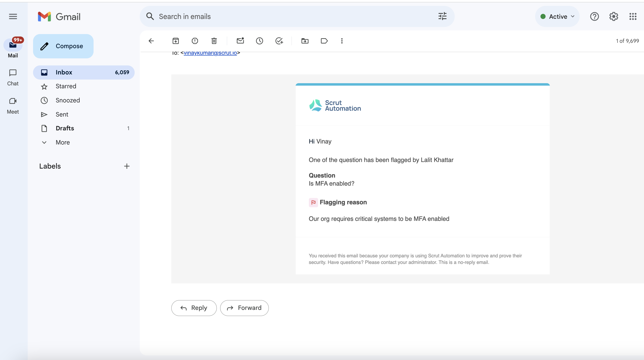644x360 pixels.
Task: Focus the Search in emails field
Action: (x=297, y=17)
